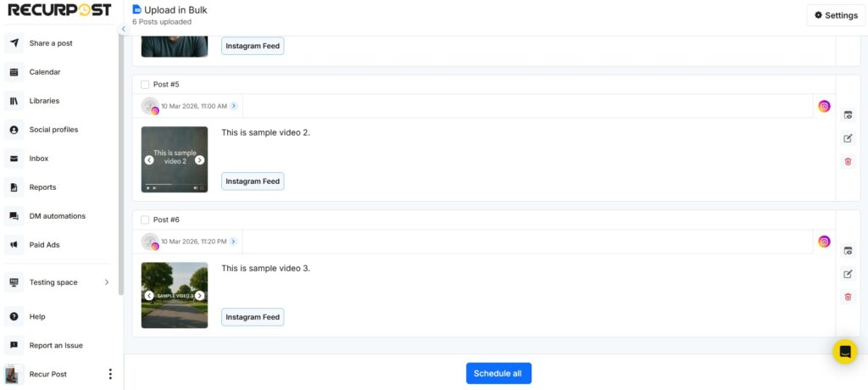Image resolution: width=868 pixels, height=390 pixels.
Task: Click the Help question-mark icon
Action: (14, 317)
